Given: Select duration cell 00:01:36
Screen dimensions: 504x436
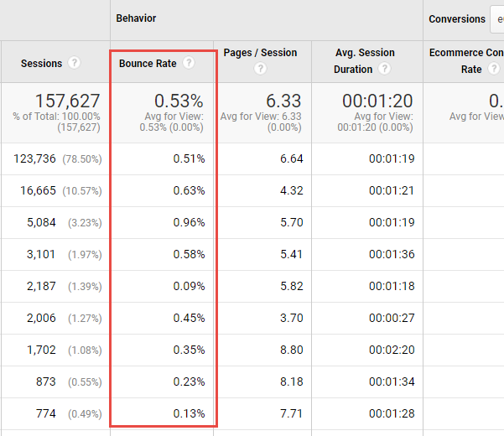Looking at the screenshot, I should 392,254.
